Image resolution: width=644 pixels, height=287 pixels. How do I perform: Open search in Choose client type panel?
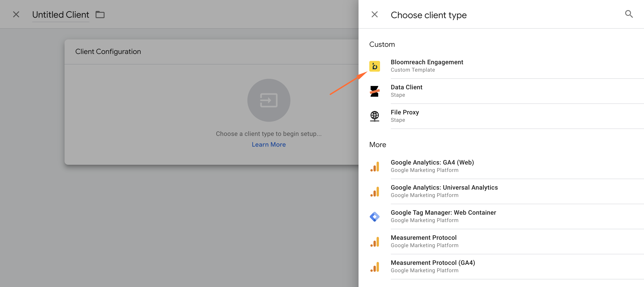tap(629, 14)
